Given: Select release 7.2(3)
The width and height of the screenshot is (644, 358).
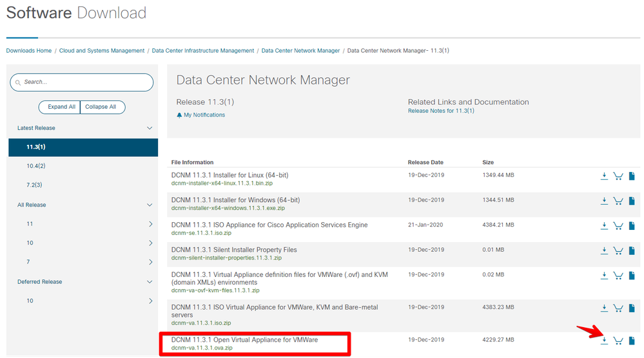Looking at the screenshot, I should (35, 185).
